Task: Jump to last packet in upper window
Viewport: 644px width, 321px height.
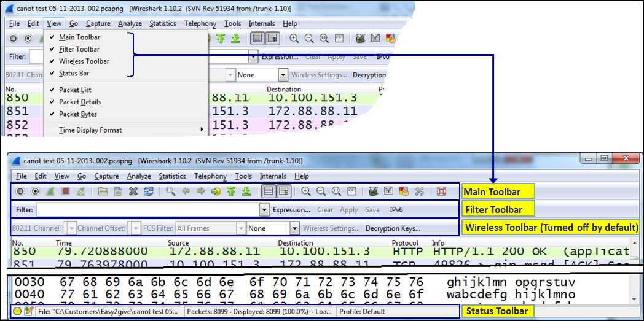Action: 235,38
